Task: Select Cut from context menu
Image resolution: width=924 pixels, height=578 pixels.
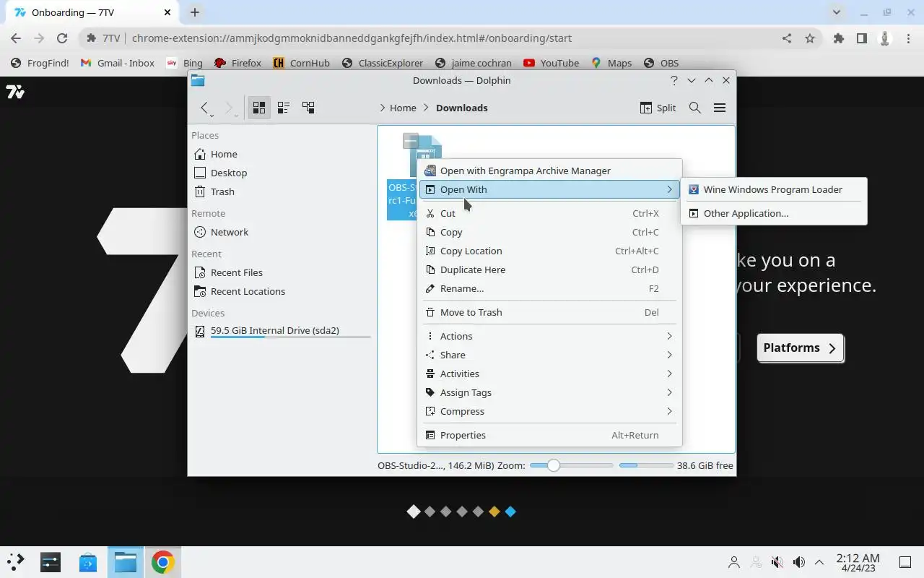Action: coord(550,213)
